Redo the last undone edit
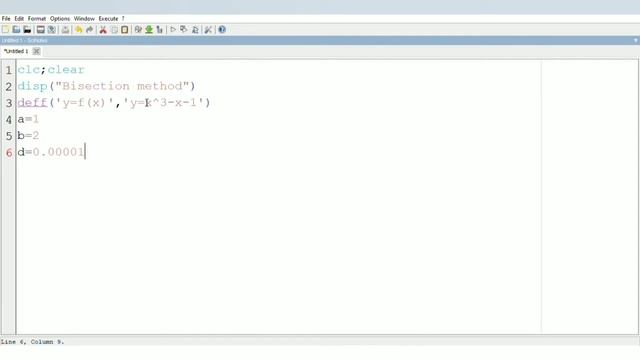 pyautogui.click(x=89, y=30)
